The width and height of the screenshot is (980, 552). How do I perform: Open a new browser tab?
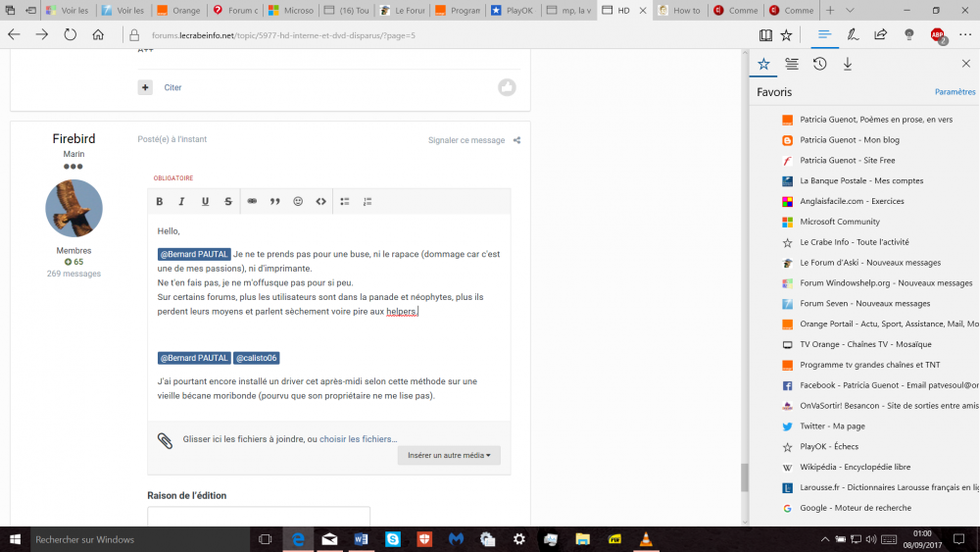830,10
